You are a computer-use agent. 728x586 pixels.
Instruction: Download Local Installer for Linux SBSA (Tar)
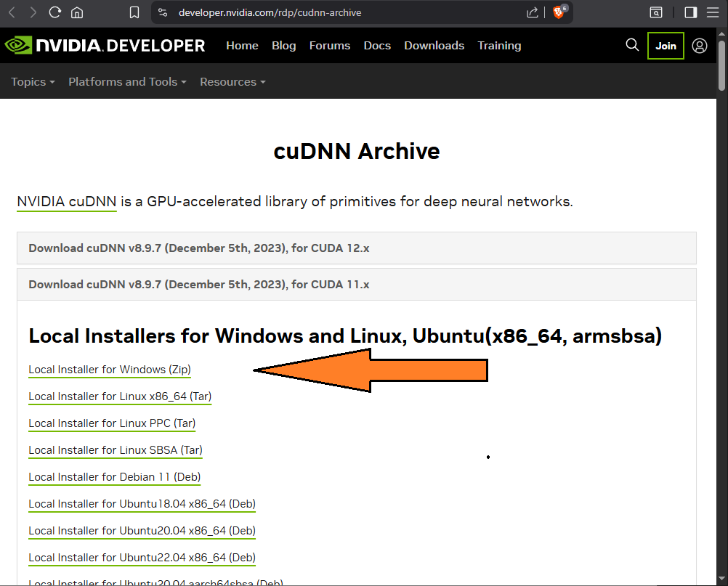point(115,450)
